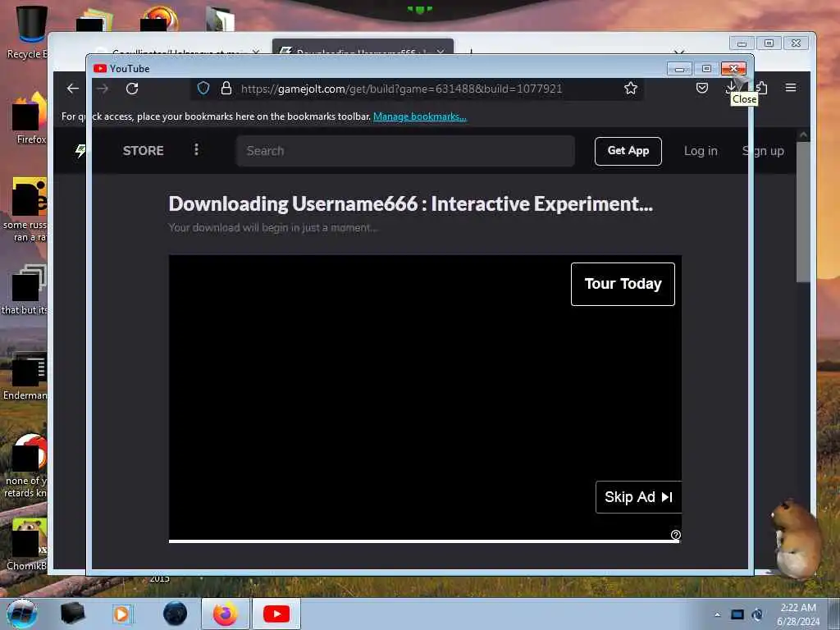This screenshot has width=840, height=630.
Task: Maximize the YouTube window
Action: pos(706,68)
